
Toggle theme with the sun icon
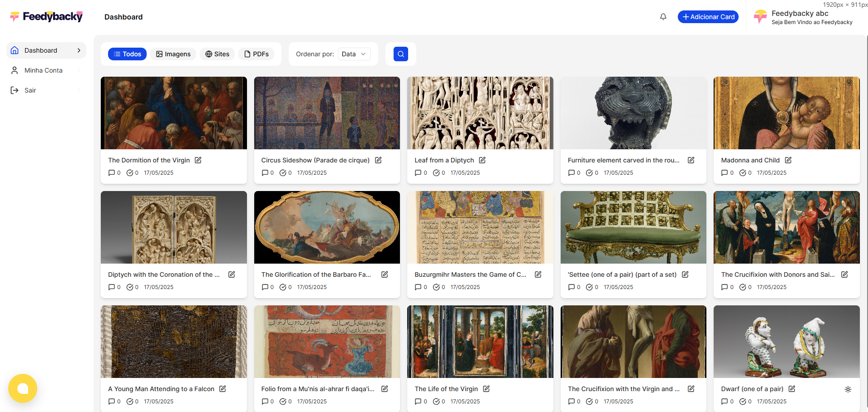(848, 389)
